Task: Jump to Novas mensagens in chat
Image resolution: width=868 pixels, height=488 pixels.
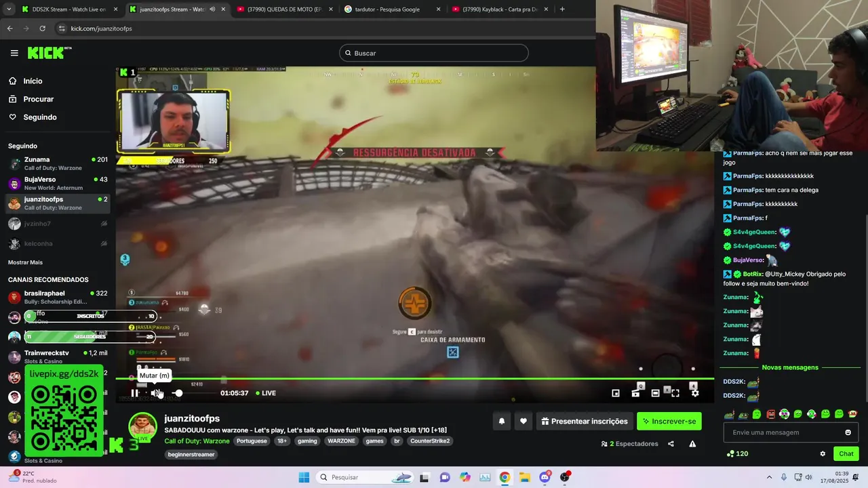Action: click(790, 367)
